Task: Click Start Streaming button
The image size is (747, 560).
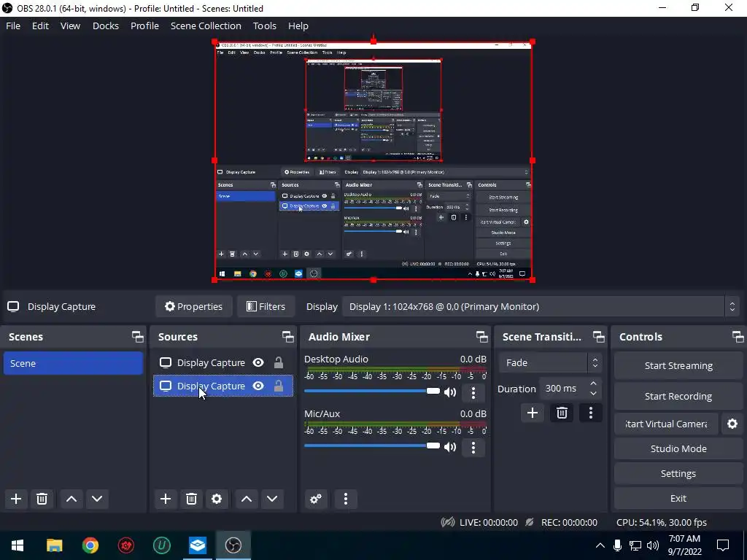Action: [678, 366]
